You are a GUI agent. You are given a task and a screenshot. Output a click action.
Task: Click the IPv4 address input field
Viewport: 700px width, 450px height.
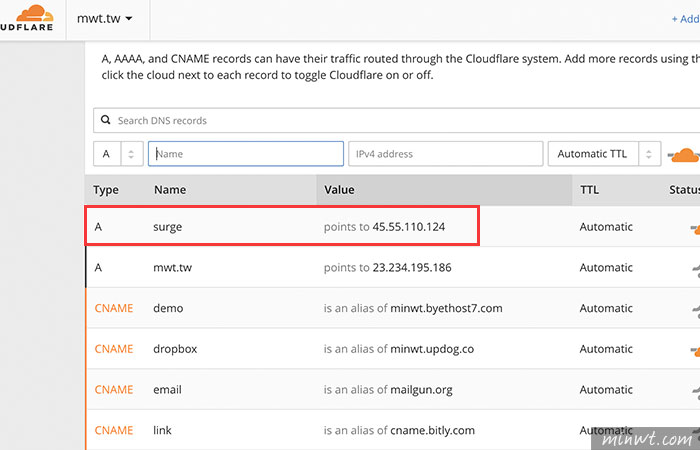446,154
